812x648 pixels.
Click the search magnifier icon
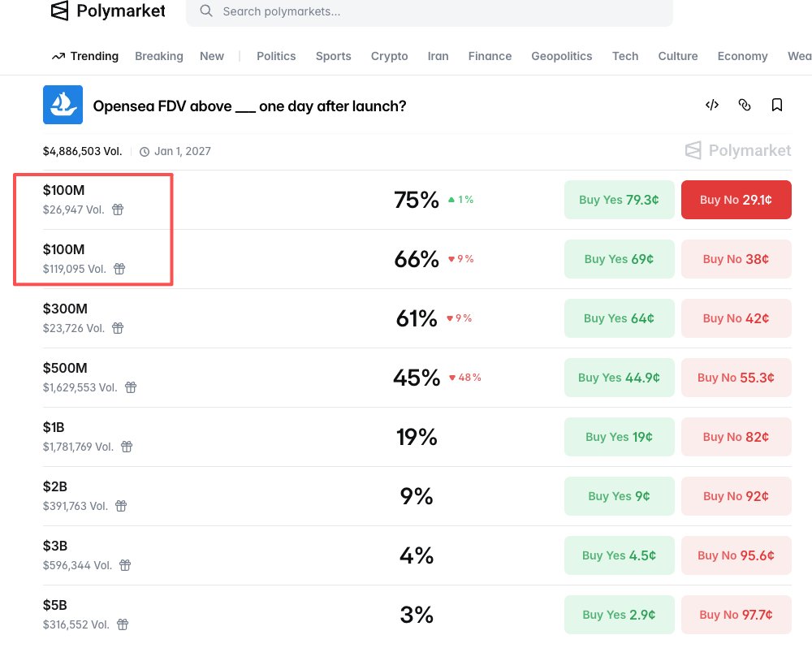[x=206, y=11]
